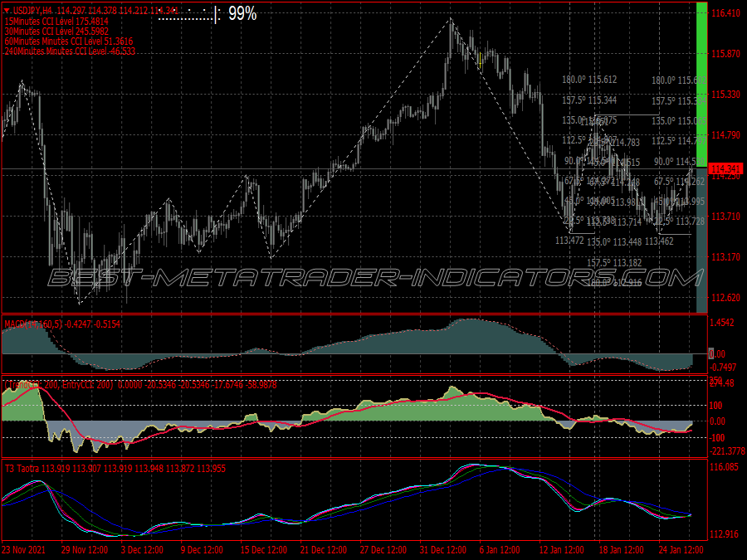This screenshot has height=560, width=747.
Task: Click the red triangle beside USDJPY,H4
Action: 7,11
